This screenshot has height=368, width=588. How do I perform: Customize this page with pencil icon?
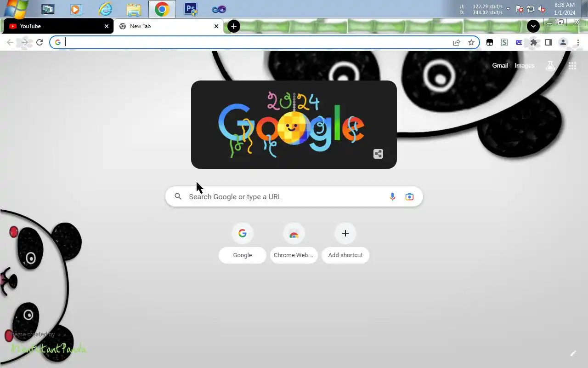573,353
